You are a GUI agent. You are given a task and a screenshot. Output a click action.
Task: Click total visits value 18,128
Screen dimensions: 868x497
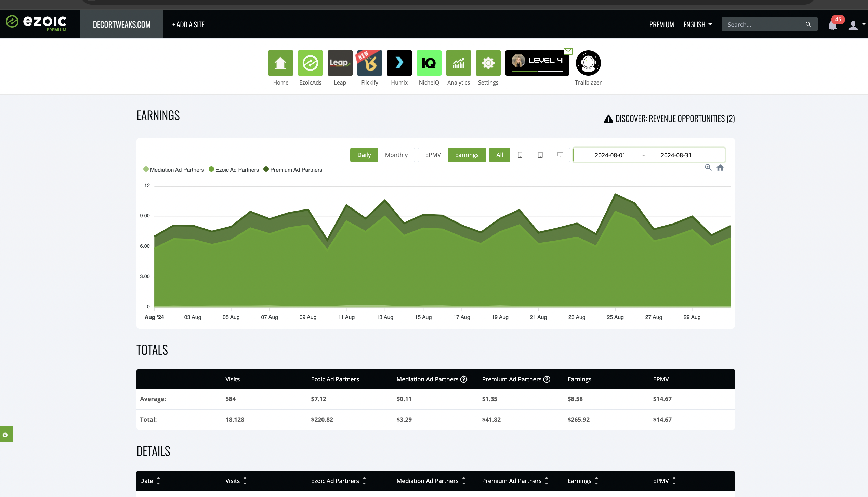tap(235, 420)
